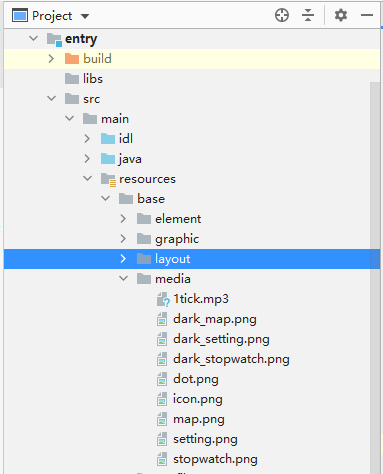Screen dimensions: 383x474
Task: Open the Project view dropdown
Action: (x=85, y=16)
